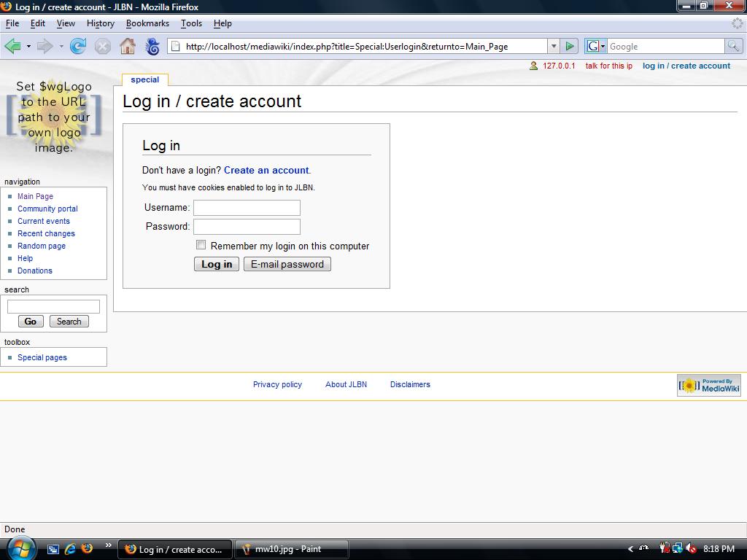This screenshot has width=747, height=560.
Task: Select the special page tab
Action: pyautogui.click(x=145, y=79)
